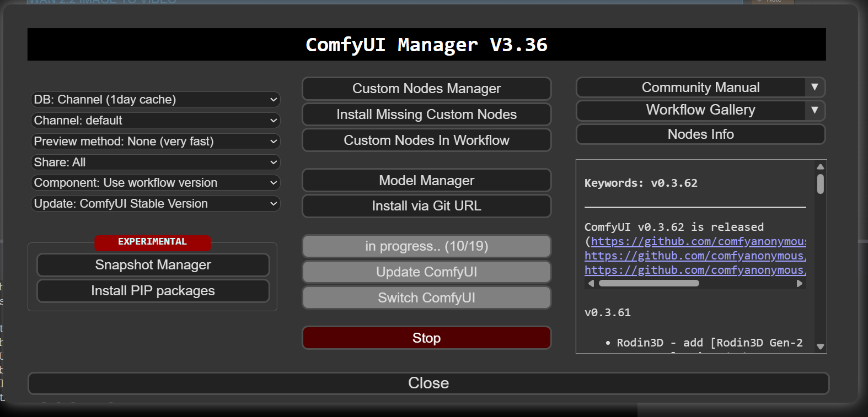This screenshot has height=417, width=868.
Task: Open the Custom Nodes Manager
Action: tap(426, 89)
